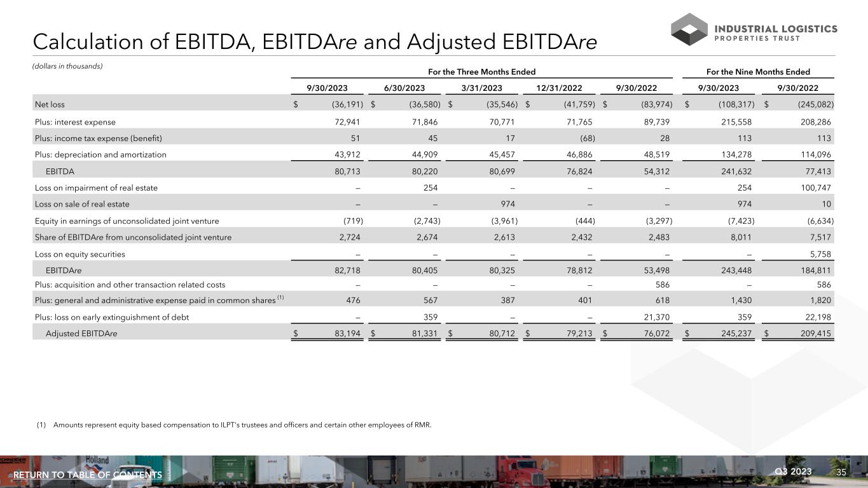
Task: Click depreciation and amortization value 43,912
Action: [348, 154]
